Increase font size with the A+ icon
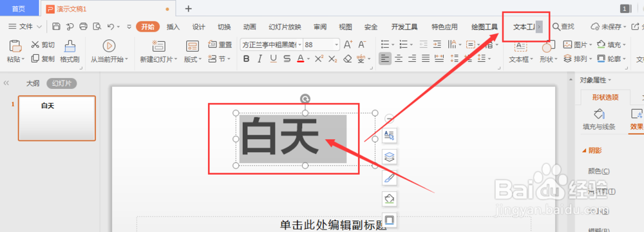 (x=348, y=44)
